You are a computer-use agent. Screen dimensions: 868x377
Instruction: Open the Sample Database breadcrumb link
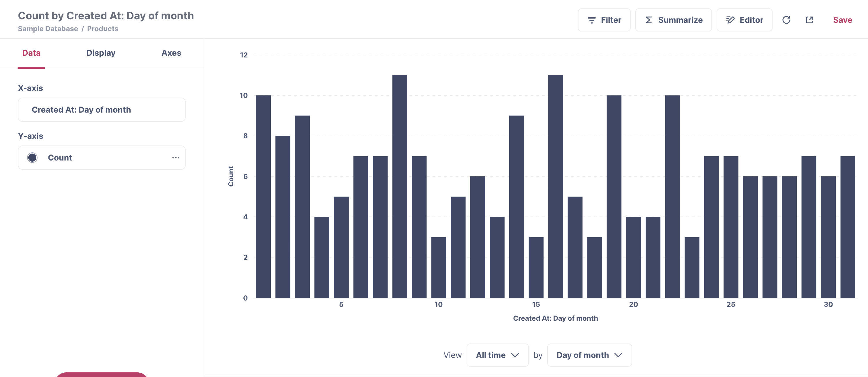(x=48, y=29)
